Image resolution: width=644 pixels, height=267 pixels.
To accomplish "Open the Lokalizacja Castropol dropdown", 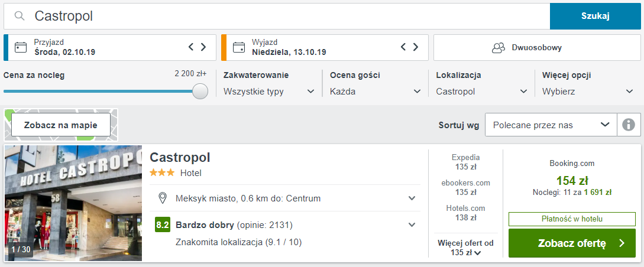I will [482, 92].
